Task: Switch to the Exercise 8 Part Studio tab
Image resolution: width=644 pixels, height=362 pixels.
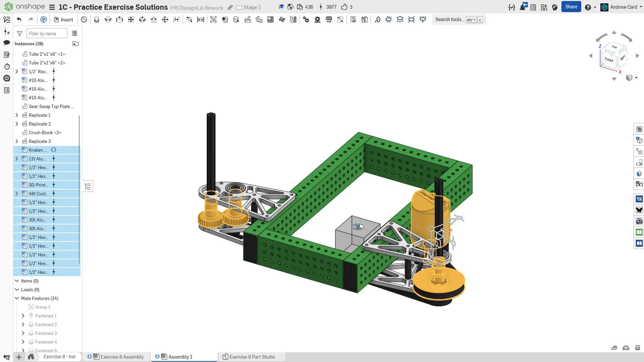Action: click(x=252, y=357)
